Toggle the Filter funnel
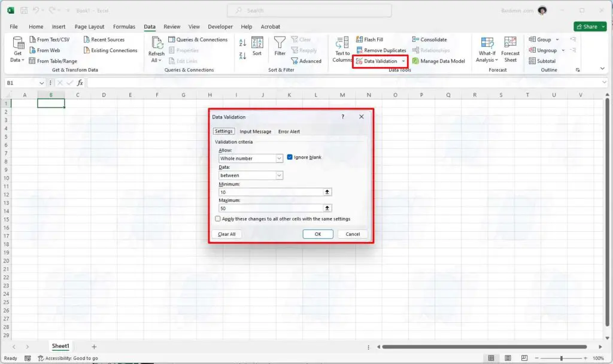 [280, 47]
